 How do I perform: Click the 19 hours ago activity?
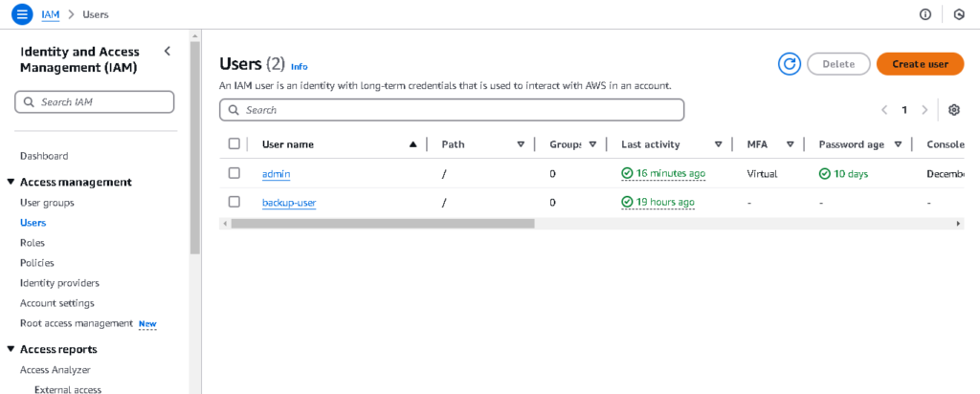[x=665, y=203]
